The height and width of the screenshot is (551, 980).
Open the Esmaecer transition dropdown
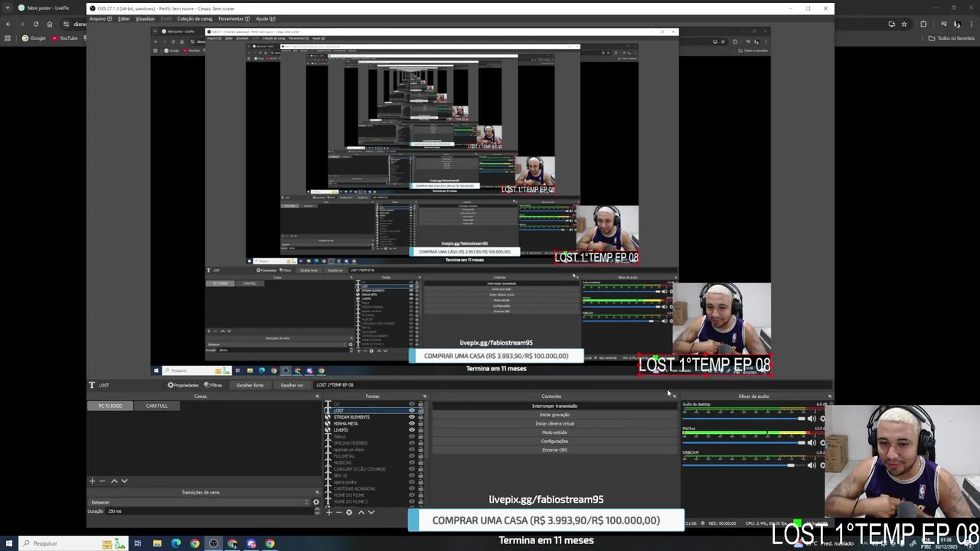tap(199, 502)
